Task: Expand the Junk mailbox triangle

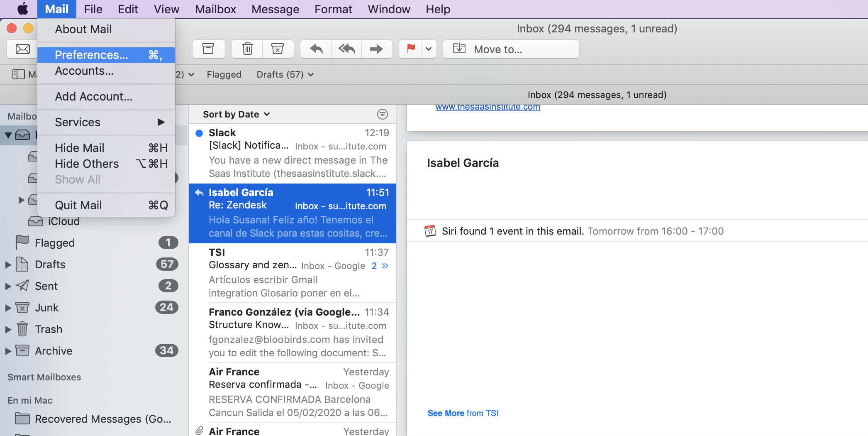Action: pyautogui.click(x=8, y=308)
